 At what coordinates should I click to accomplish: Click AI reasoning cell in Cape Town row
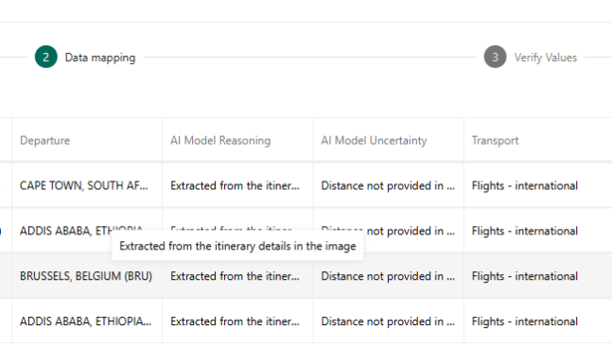(x=237, y=185)
